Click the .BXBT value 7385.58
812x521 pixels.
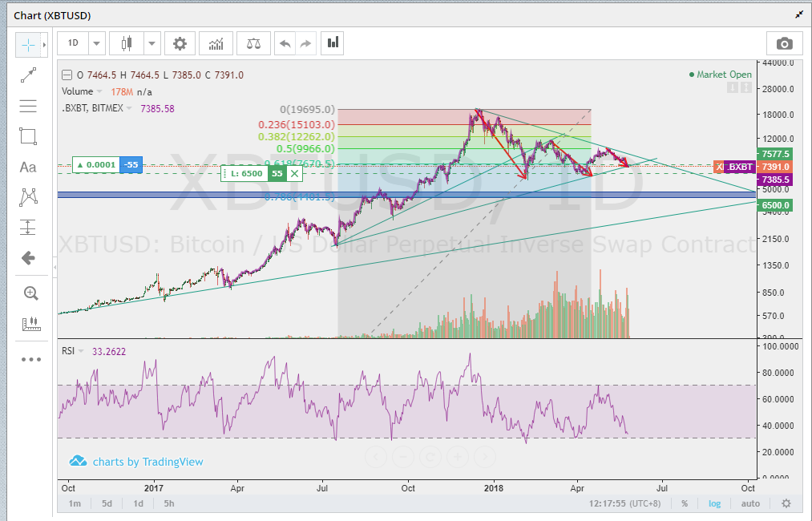point(157,109)
